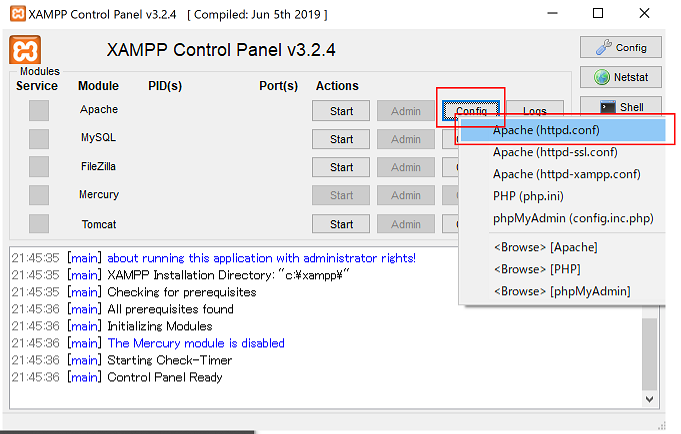Viewport: 681px width, 434px height.
Task: Select Apache (httpd-xampp.conf) menu entry
Action: [x=563, y=174]
